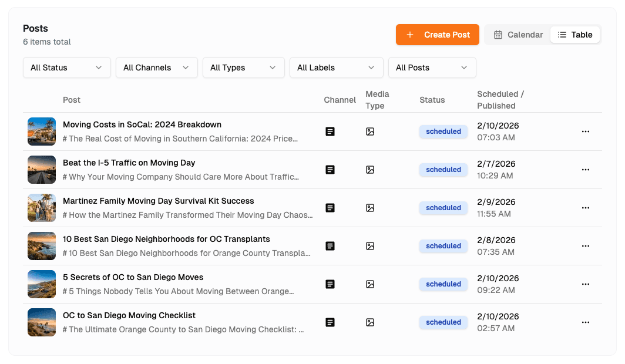Click the Create Post button
This screenshot has height=364, width=625.
pos(437,35)
